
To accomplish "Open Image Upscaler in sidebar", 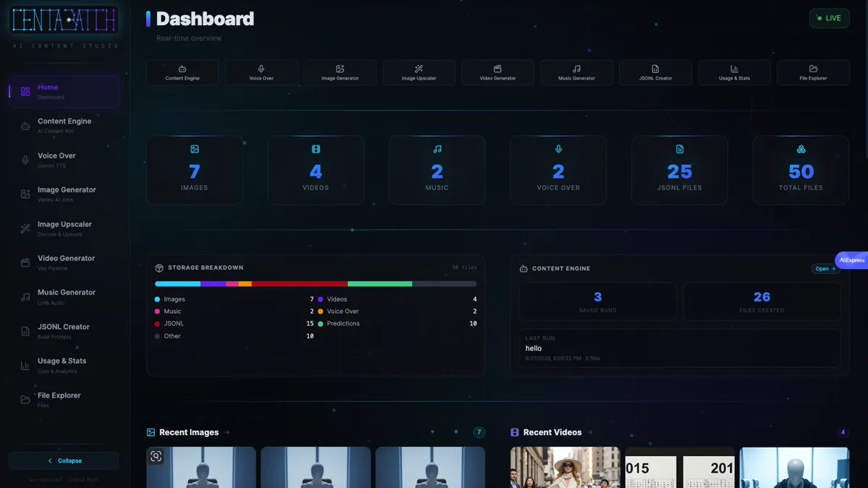I will pyautogui.click(x=64, y=228).
